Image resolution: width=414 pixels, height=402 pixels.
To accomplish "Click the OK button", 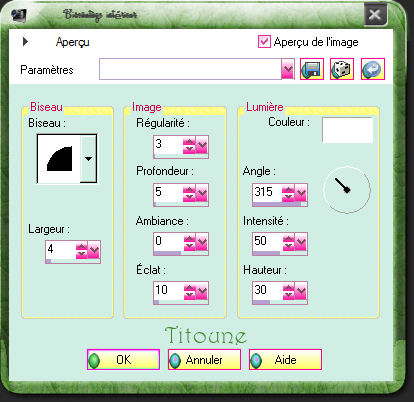I will [x=123, y=360].
